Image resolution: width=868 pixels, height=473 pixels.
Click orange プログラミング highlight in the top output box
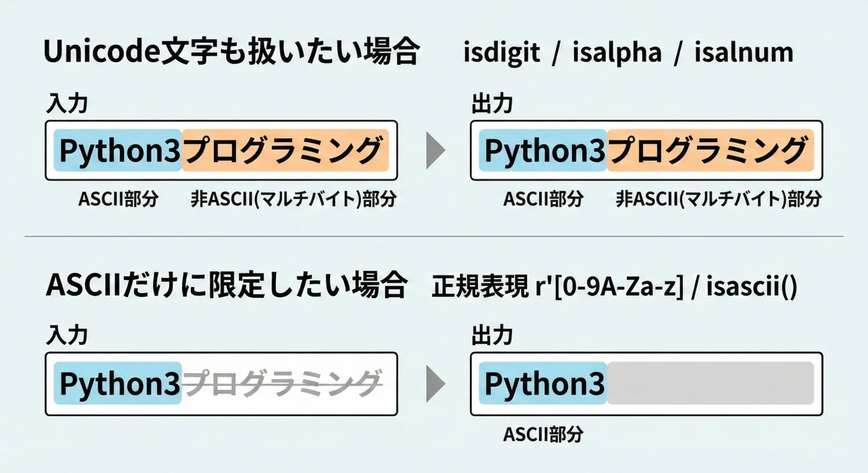[710, 150]
